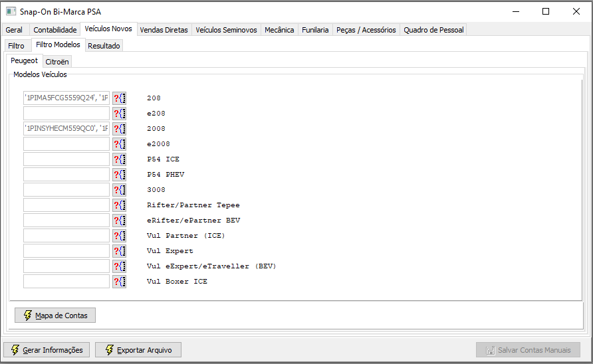The width and height of the screenshot is (593, 364).
Task: Click the 'P54 PHEV' model label
Action: coord(166,175)
